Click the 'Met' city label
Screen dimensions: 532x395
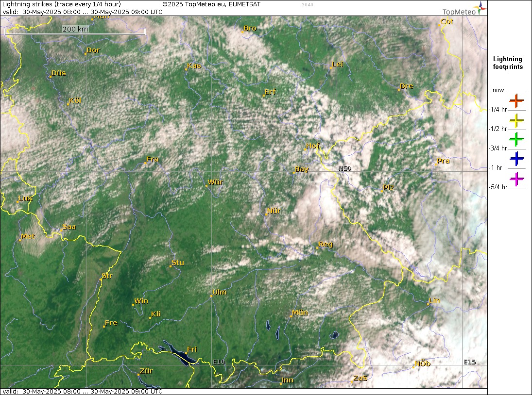pyautogui.click(x=28, y=236)
